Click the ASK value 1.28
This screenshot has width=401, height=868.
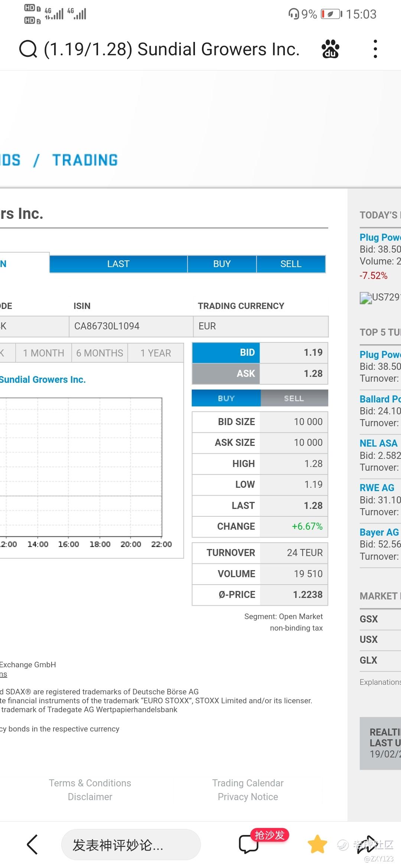(x=313, y=374)
